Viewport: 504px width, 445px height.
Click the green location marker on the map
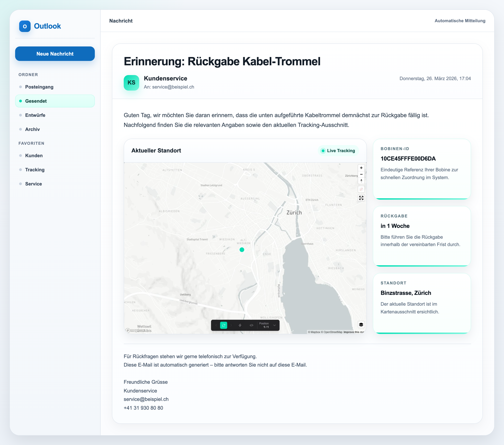point(242,250)
